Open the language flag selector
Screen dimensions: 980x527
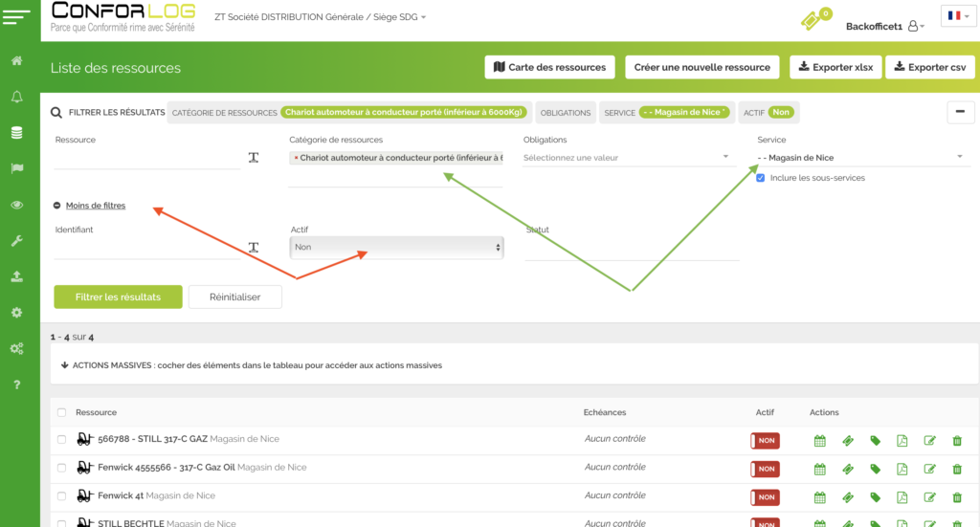pyautogui.click(x=957, y=16)
